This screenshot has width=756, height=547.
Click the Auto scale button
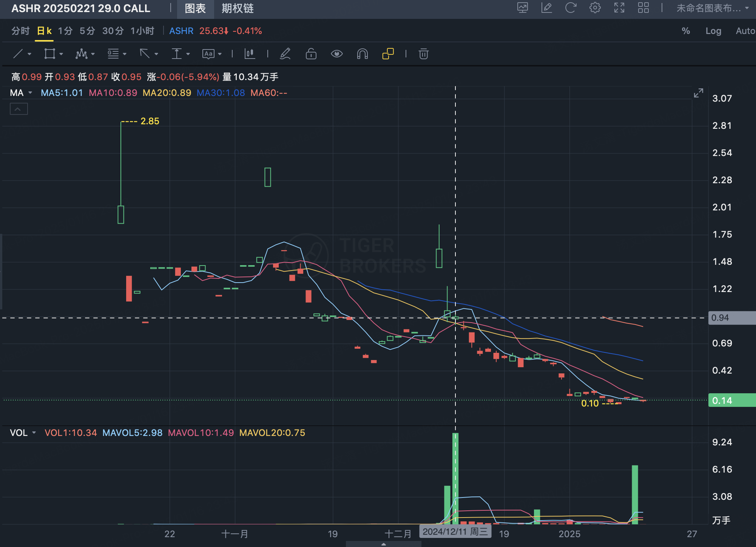pos(745,31)
